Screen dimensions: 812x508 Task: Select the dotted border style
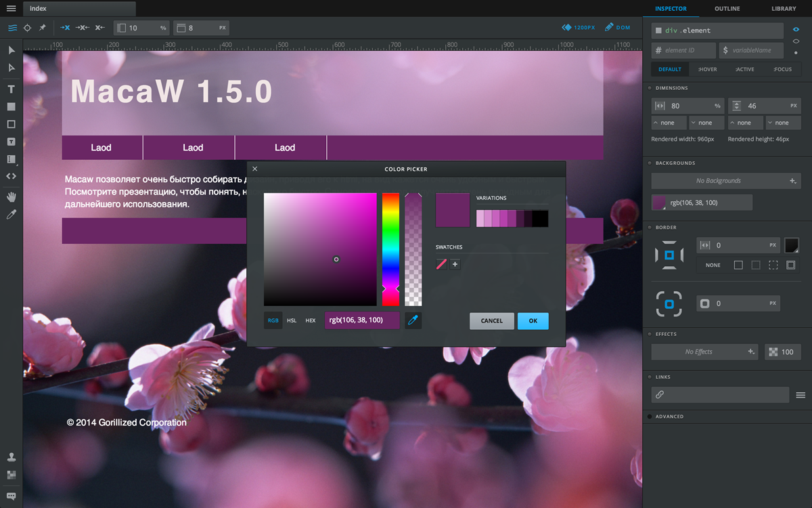point(756,265)
